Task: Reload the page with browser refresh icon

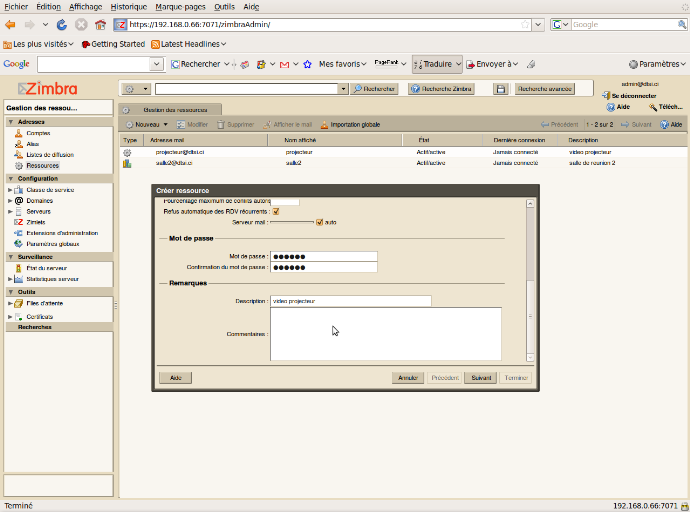Action: (x=62, y=24)
